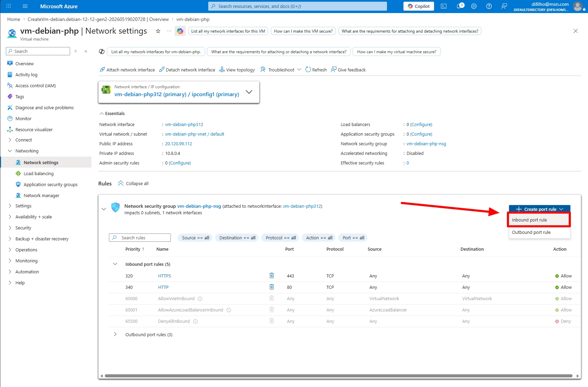Screen dimensions: 588x387
Task: Open the more options ellipsis beside title
Action: point(169,31)
